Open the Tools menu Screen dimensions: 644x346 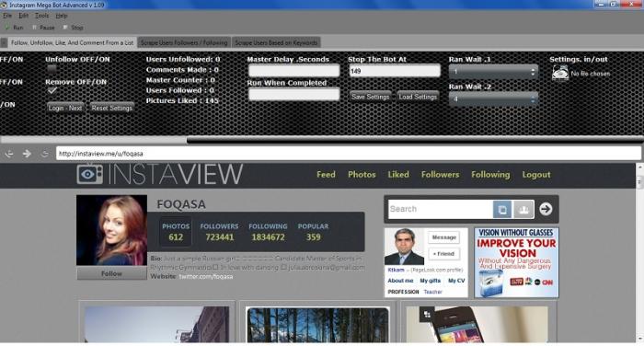42,16
